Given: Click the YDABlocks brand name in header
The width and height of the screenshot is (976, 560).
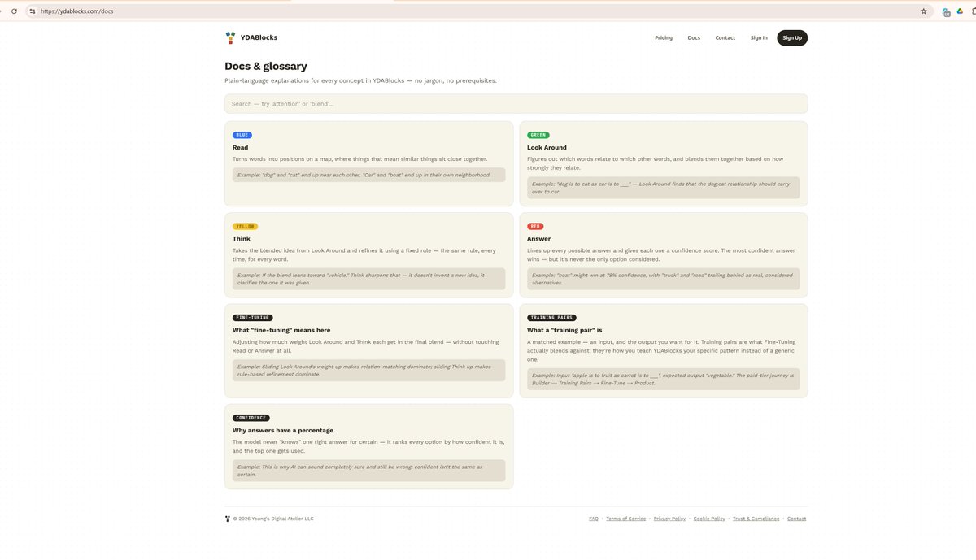Looking at the screenshot, I should coord(259,37).
